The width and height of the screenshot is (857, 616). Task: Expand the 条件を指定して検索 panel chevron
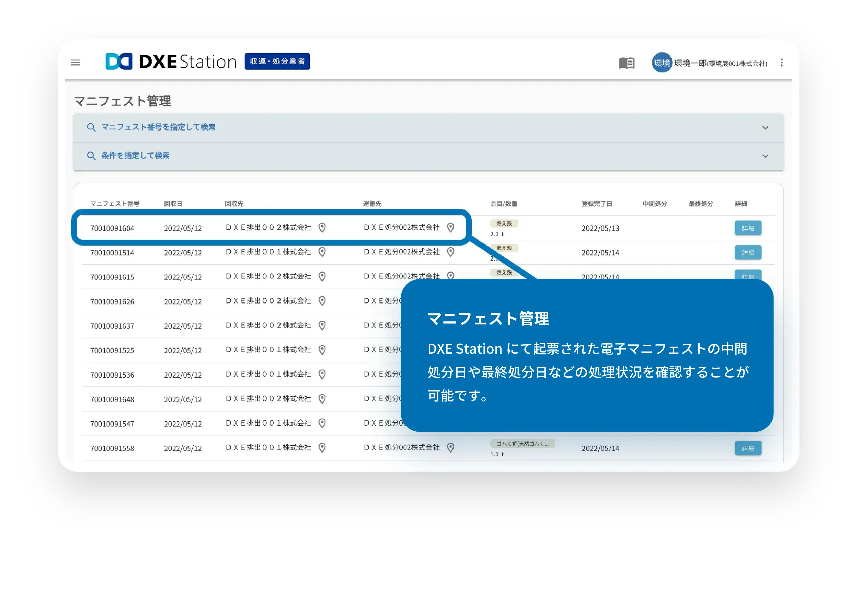point(765,156)
